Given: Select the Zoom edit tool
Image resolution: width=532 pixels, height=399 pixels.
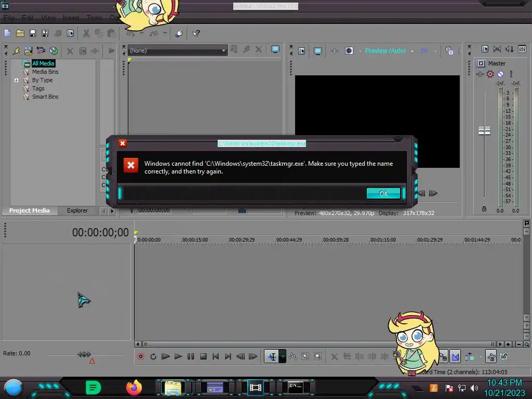Looking at the screenshot, I should click(x=317, y=356).
